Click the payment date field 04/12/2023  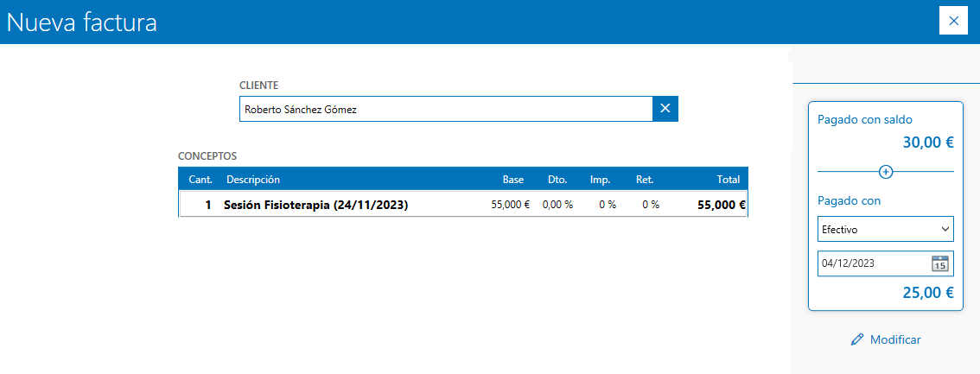(x=871, y=264)
